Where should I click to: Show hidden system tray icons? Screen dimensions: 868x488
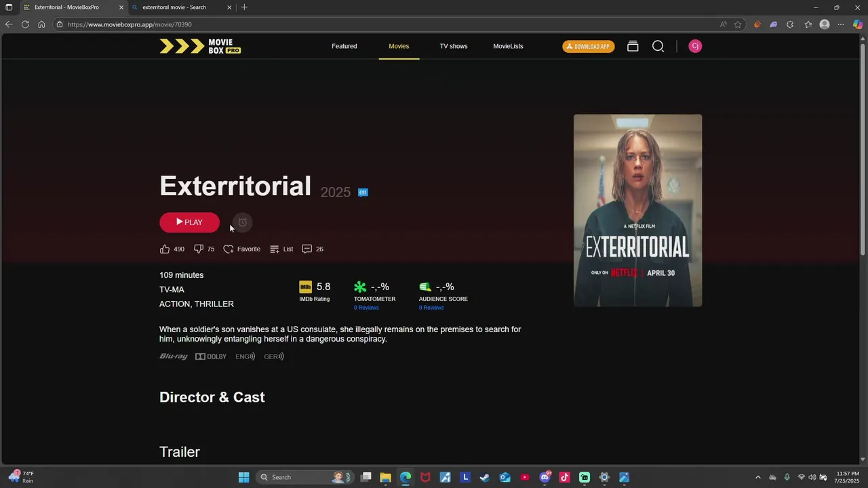coord(758,477)
